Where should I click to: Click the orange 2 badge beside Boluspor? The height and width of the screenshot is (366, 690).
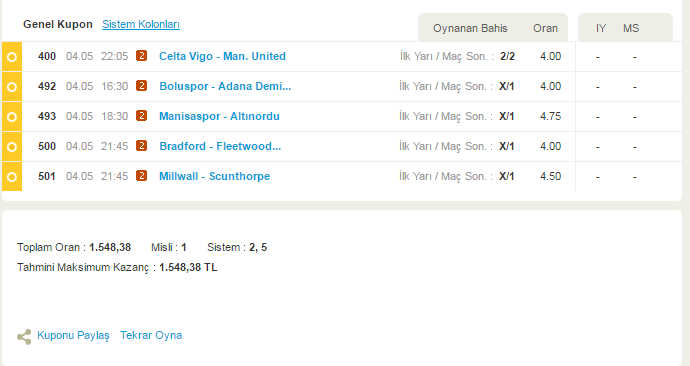point(141,86)
